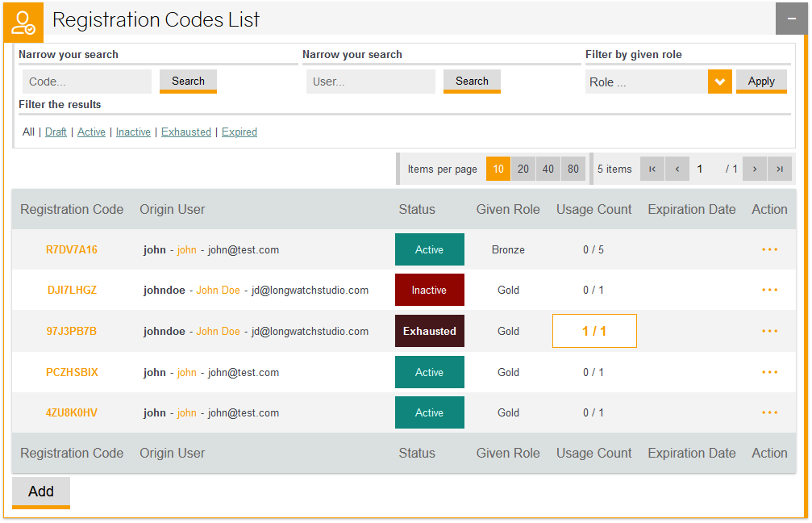Click bottom Expiration Date footer header
This screenshot has width=812, height=523.
coord(692,453)
